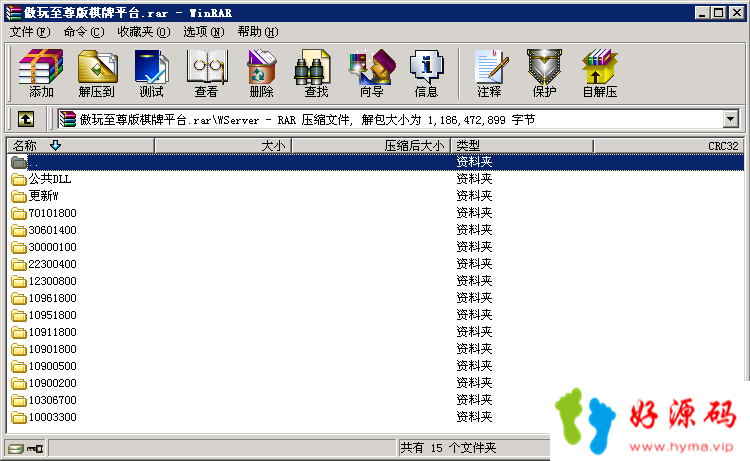Image resolution: width=750 pixels, height=461 pixels.
Task: Click 资料夹 type cell in 公共DLL row
Action: (x=474, y=179)
